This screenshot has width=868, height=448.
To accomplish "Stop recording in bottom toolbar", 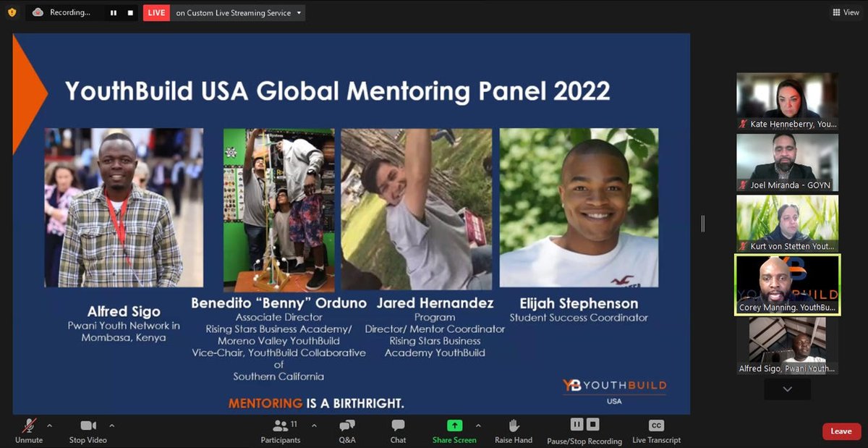I will pos(592,425).
